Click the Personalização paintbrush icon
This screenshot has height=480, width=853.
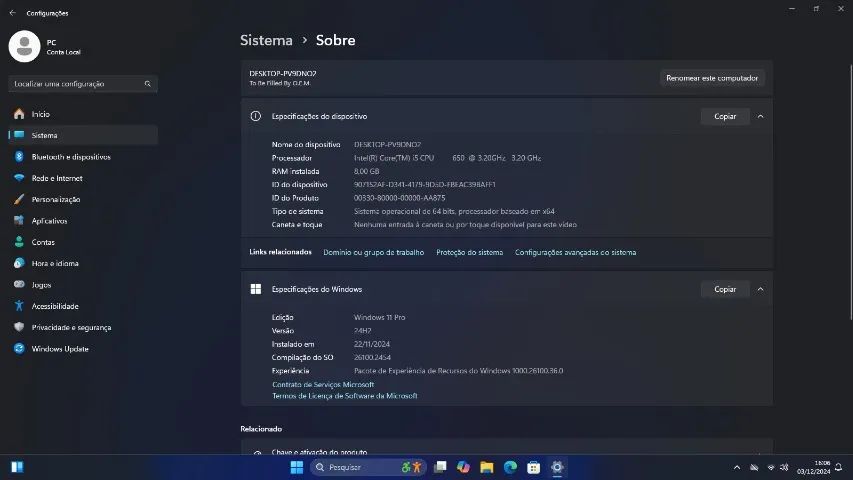(x=19, y=199)
